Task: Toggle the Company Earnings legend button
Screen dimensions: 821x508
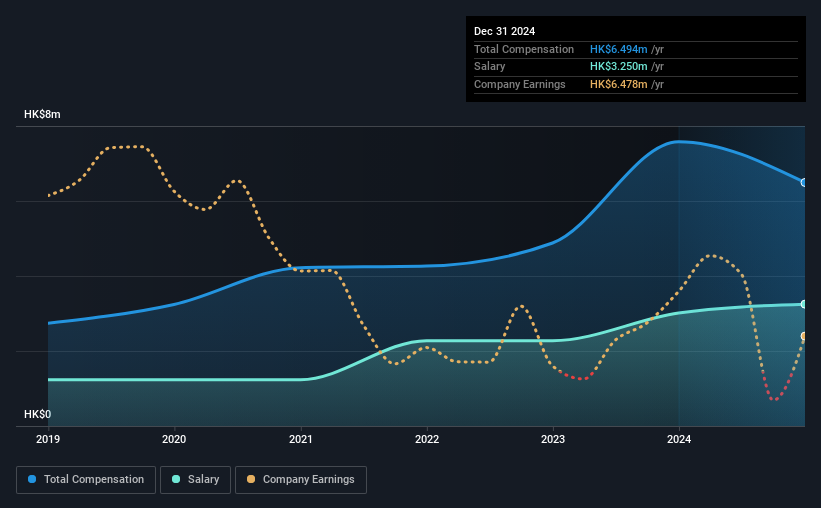Action: point(301,480)
